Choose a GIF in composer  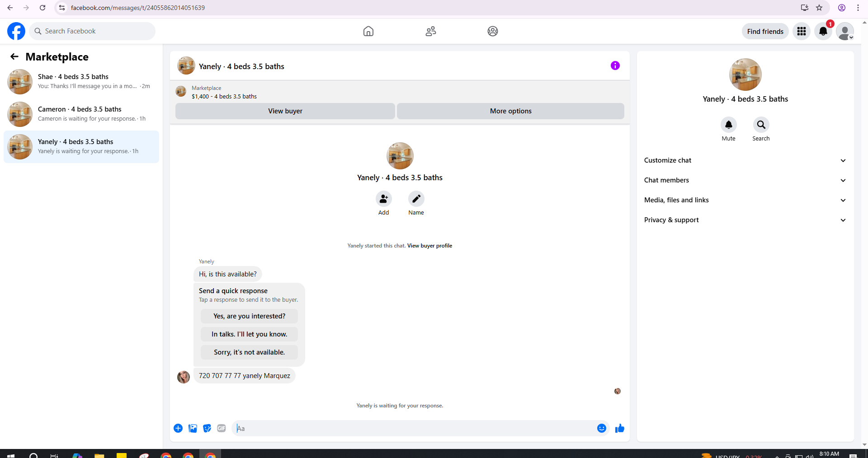click(222, 428)
